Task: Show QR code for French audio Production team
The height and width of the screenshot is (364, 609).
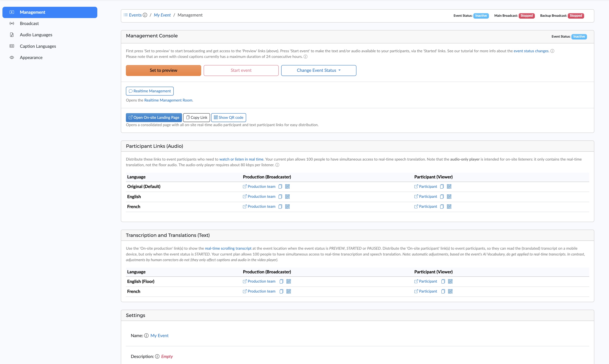Action: click(287, 206)
